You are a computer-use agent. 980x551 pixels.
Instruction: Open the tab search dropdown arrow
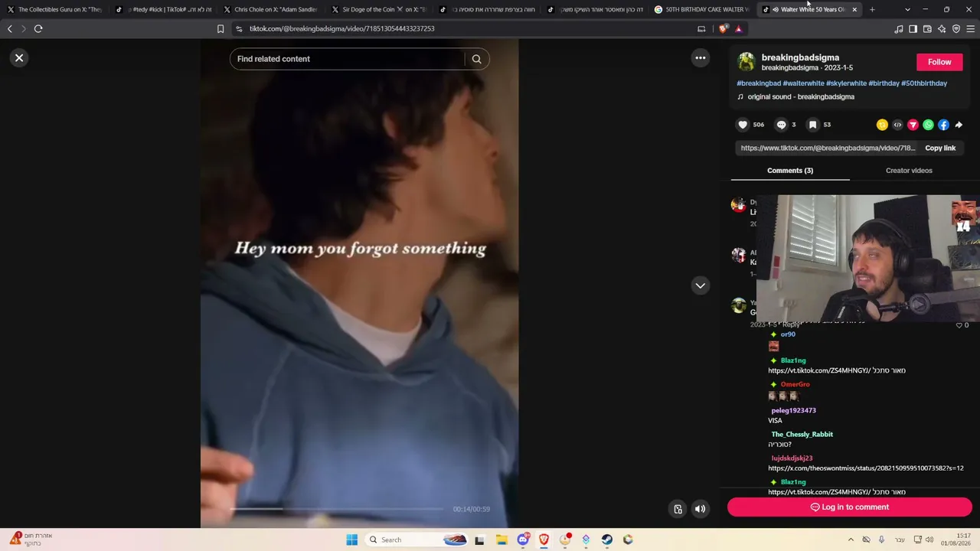click(x=907, y=9)
